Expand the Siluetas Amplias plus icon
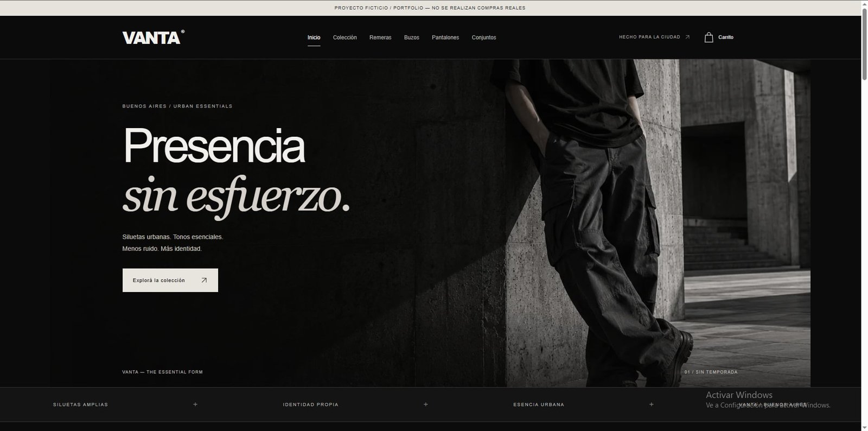Image resolution: width=868 pixels, height=431 pixels. tap(195, 404)
